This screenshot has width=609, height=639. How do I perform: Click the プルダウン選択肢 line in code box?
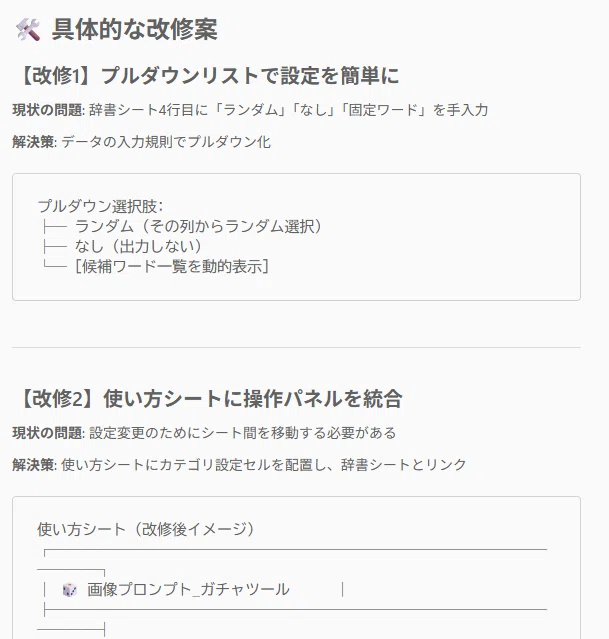[100, 206]
